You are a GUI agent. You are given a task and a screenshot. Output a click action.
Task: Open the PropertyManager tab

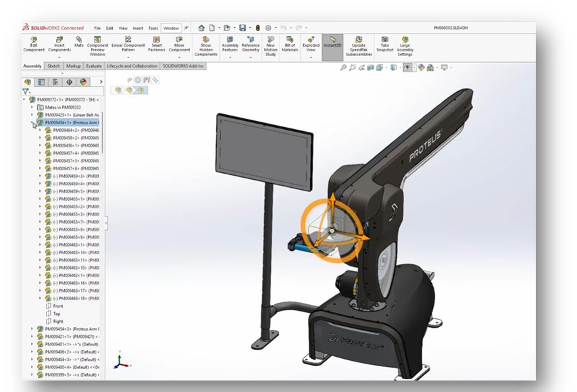pos(41,82)
